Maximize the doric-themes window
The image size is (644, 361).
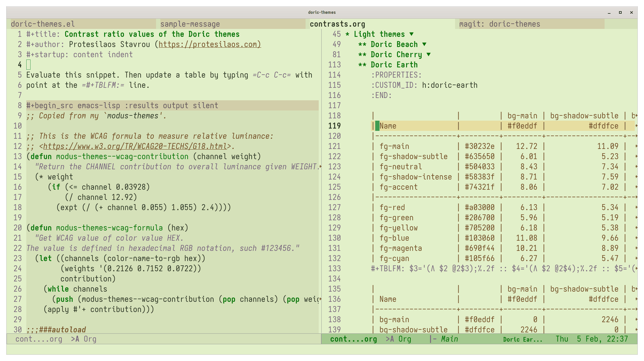coord(620,12)
